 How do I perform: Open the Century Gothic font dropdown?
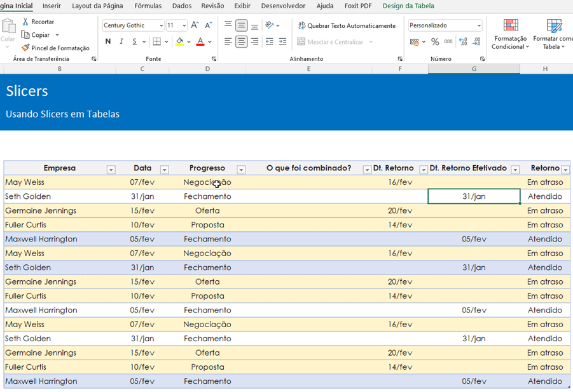160,25
